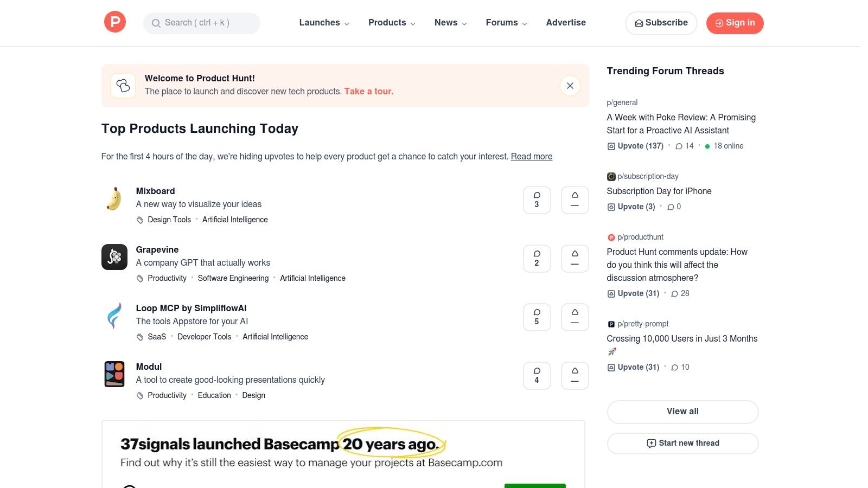Viewport: 868px width, 488px height.
Task: Click the Modul product icon
Action: click(x=114, y=374)
